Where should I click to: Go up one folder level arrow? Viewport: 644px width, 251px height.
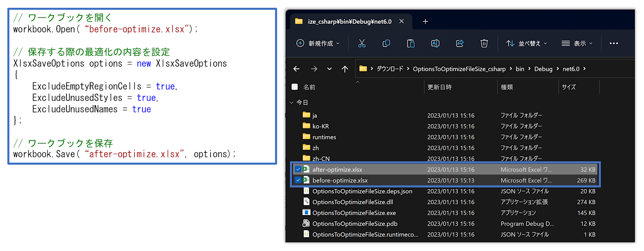pyautogui.click(x=345, y=69)
